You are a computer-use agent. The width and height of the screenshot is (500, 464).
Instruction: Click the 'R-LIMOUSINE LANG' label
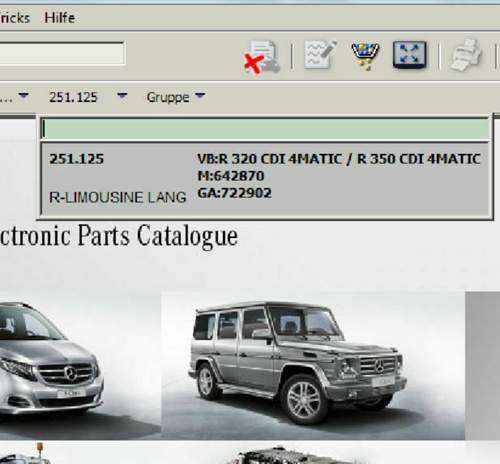(x=117, y=197)
